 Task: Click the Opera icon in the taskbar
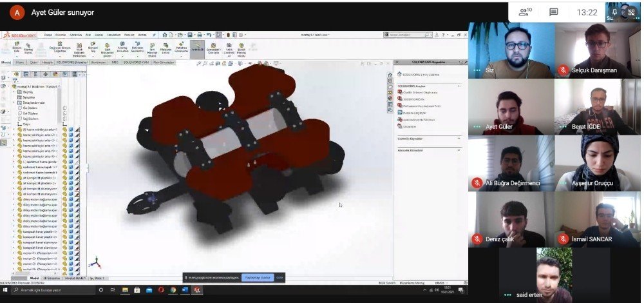(x=160, y=290)
